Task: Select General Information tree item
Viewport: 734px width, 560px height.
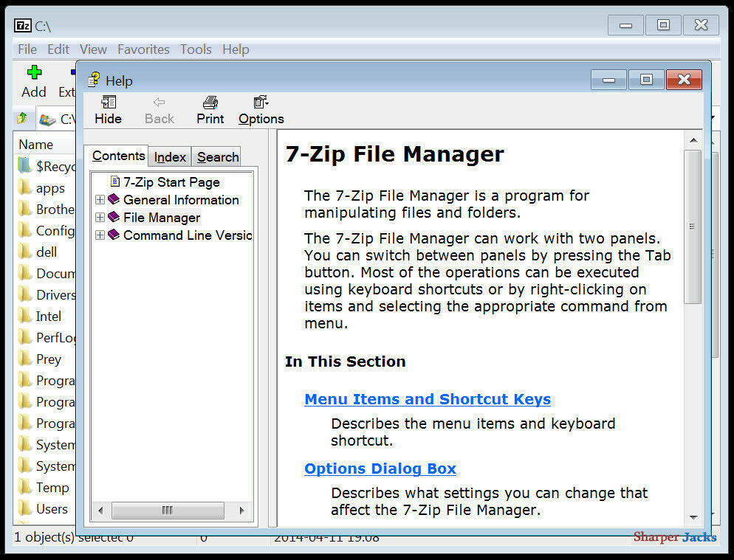Action: pyautogui.click(x=181, y=200)
